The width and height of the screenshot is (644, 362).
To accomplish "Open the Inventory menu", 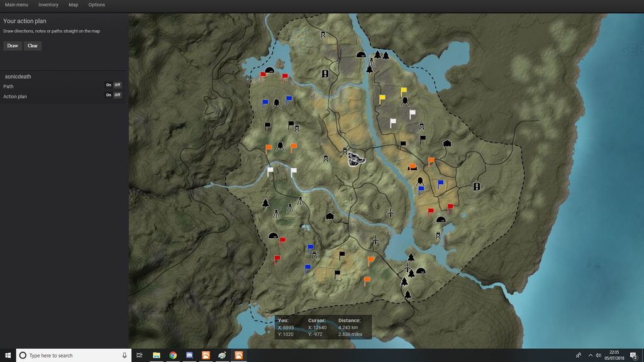I will (48, 4).
